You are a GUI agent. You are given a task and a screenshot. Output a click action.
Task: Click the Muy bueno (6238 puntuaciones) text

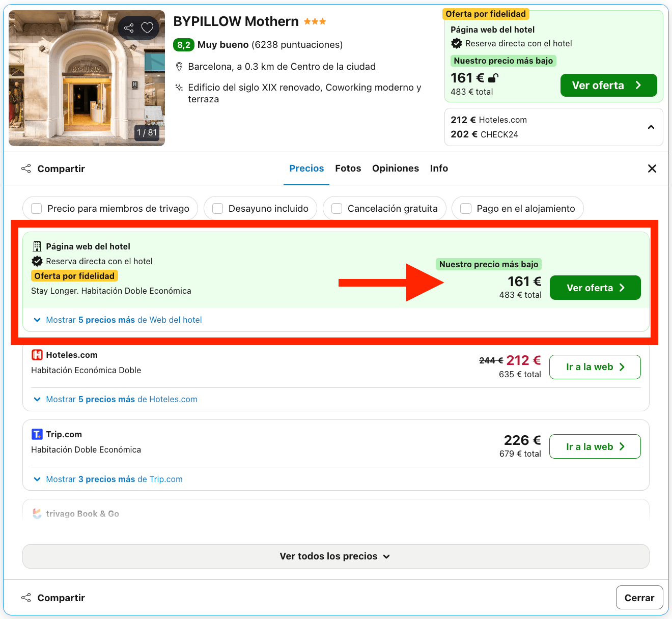click(270, 45)
